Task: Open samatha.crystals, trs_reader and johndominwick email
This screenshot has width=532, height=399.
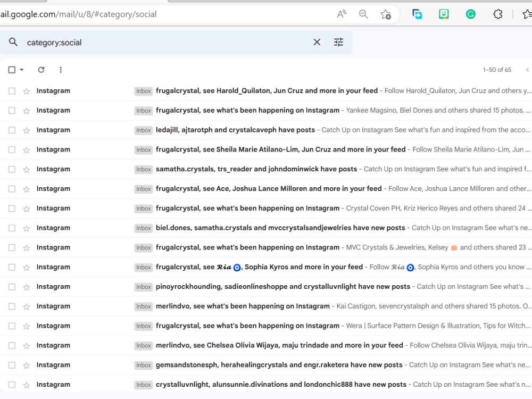Action: click(x=266, y=169)
